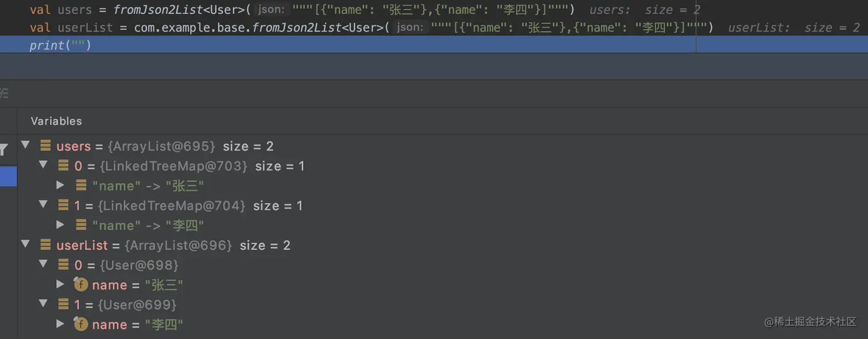Select the 1 = {User@699} row
The height and width of the screenshot is (339, 868).
click(x=443, y=305)
